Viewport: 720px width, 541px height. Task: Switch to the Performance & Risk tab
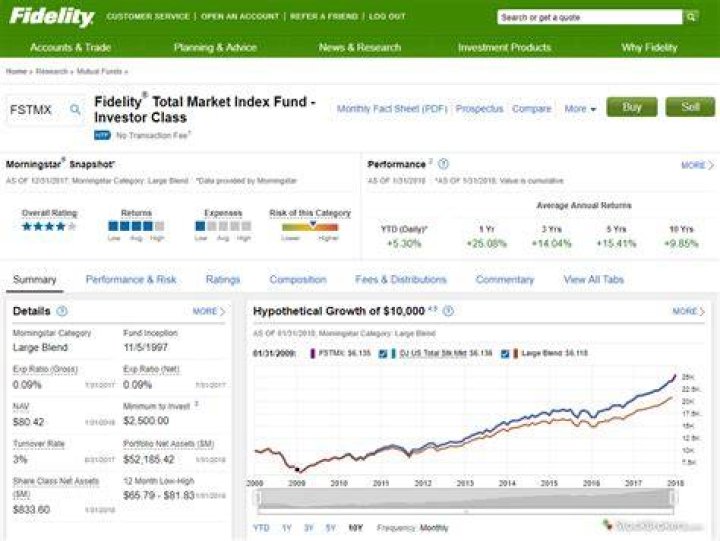pos(131,279)
